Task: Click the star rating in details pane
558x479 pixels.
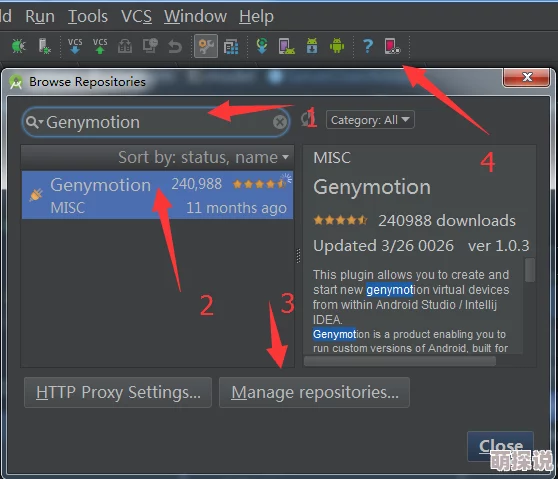Action: coord(341,220)
